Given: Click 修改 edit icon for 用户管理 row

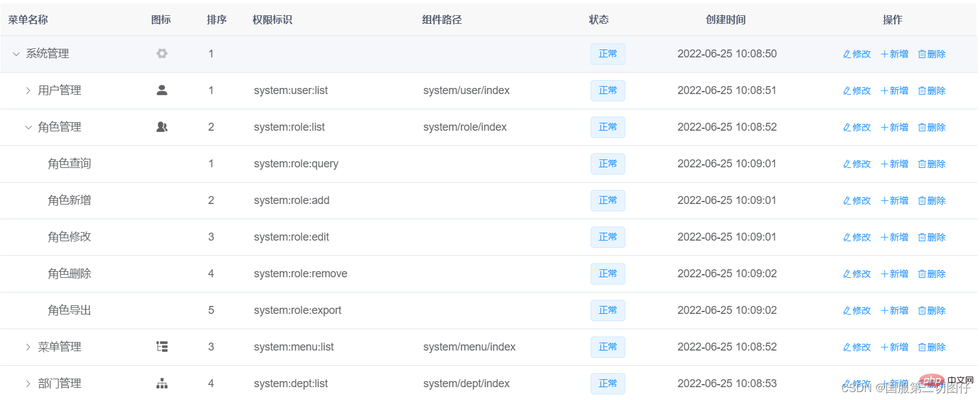Looking at the screenshot, I should (x=847, y=91).
